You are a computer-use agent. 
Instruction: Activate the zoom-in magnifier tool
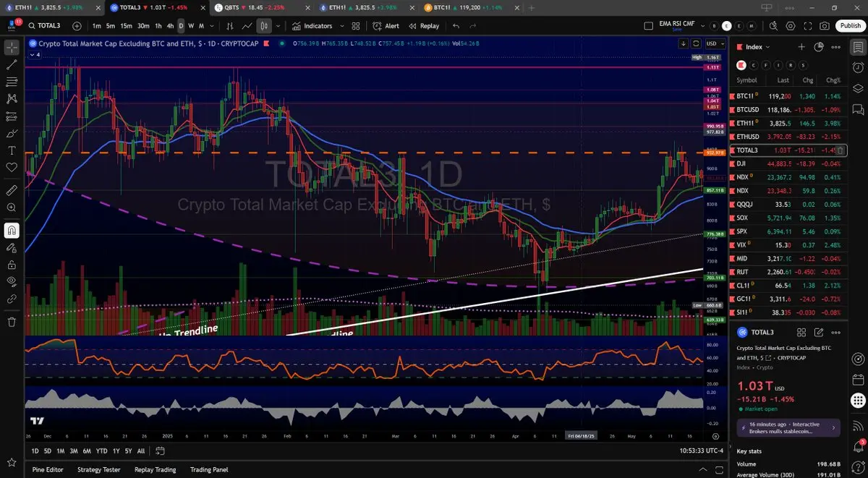tap(12, 208)
